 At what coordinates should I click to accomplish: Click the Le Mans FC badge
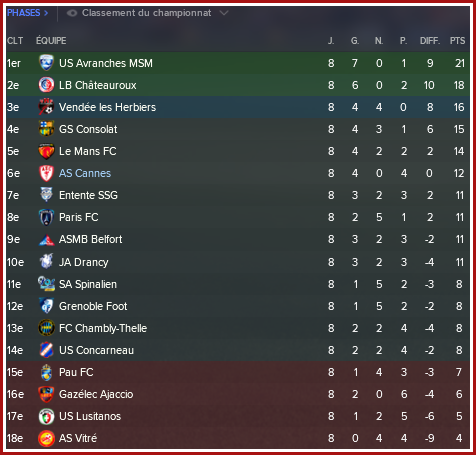tap(46, 151)
